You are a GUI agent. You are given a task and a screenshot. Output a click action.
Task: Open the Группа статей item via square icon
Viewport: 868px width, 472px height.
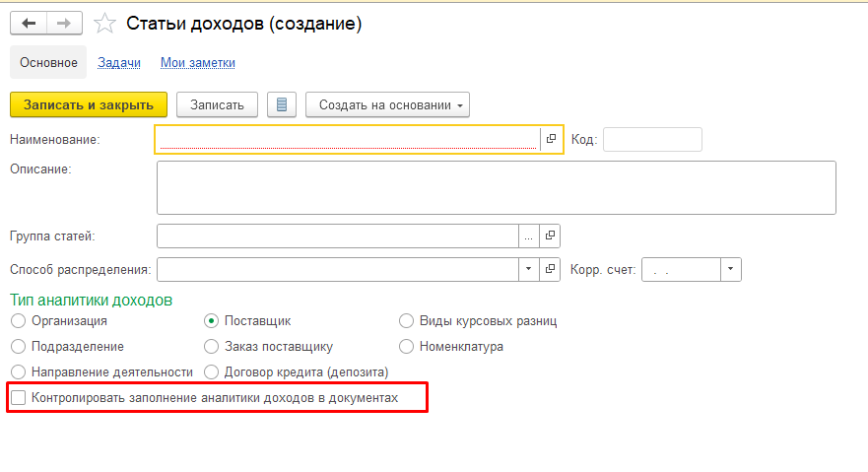pos(550,236)
